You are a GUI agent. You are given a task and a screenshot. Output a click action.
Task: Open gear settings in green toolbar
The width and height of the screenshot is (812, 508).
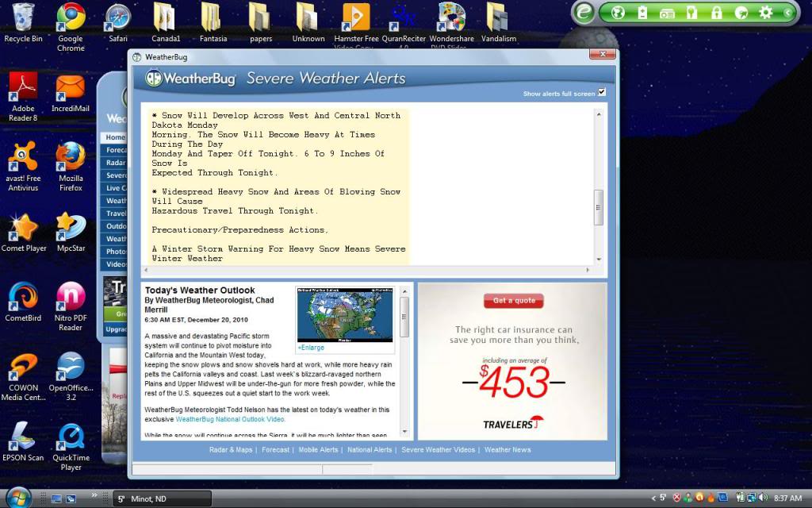(x=765, y=13)
